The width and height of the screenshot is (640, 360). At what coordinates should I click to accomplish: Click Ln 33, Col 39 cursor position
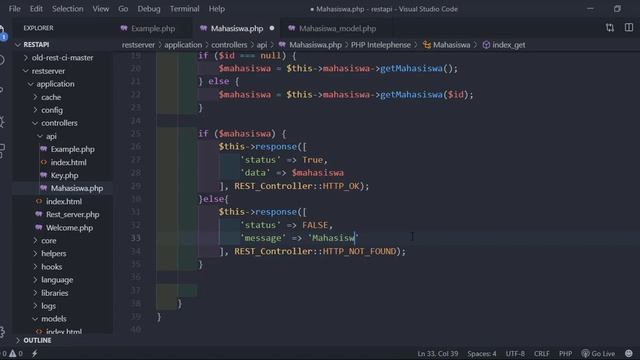(438, 354)
